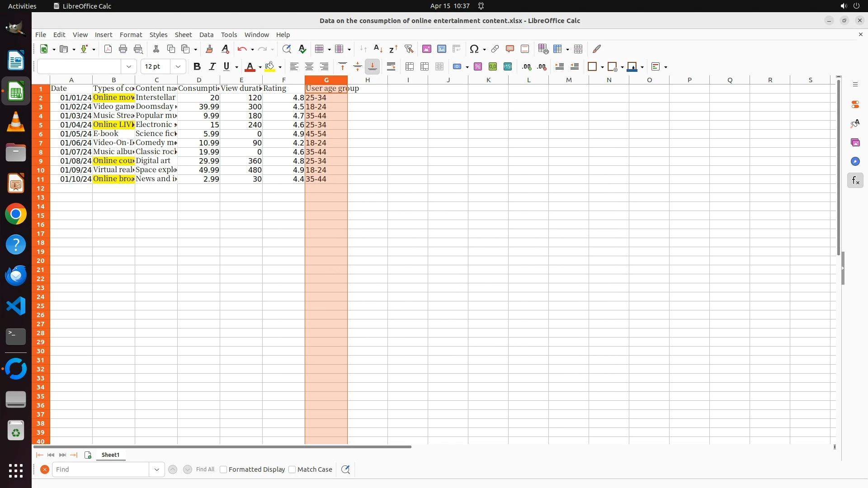This screenshot has width=868, height=488.
Task: Enable the Formatted Display checkbox
Action: point(223,469)
